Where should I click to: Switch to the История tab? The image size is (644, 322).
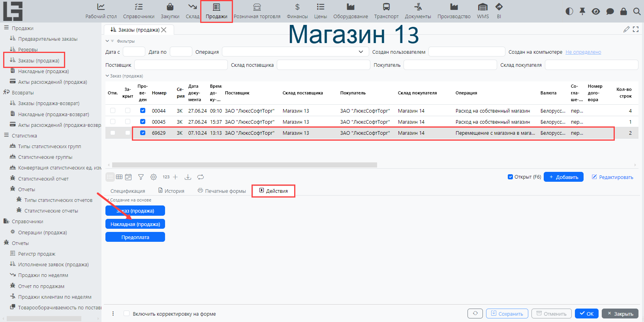[171, 191]
